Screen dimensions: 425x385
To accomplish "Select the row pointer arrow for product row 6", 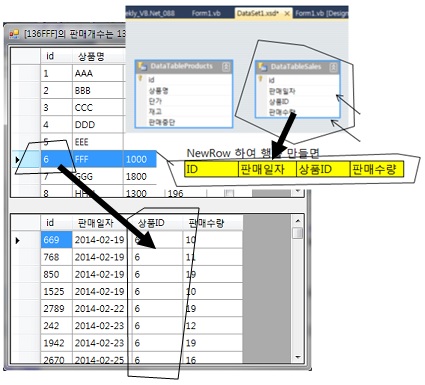I will 17,160.
